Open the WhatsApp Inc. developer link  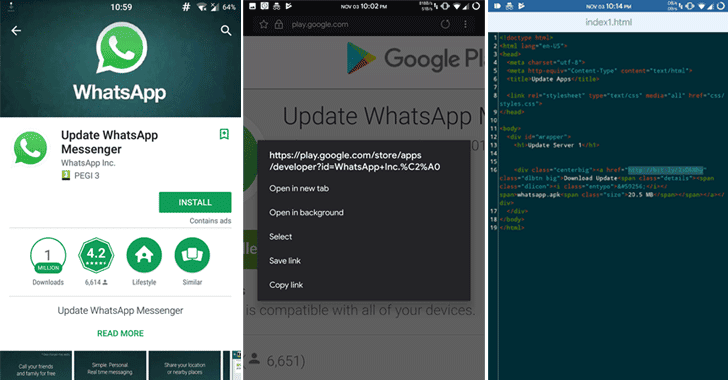(88, 163)
